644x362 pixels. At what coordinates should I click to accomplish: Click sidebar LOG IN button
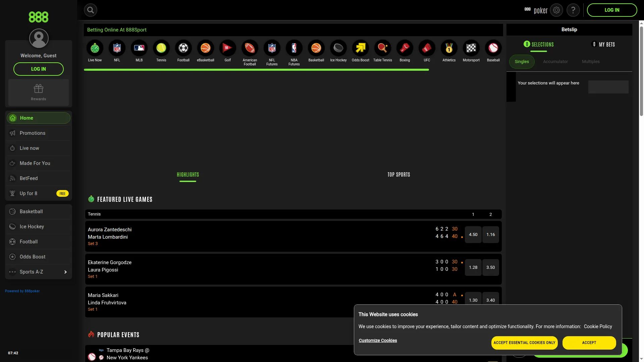39,69
